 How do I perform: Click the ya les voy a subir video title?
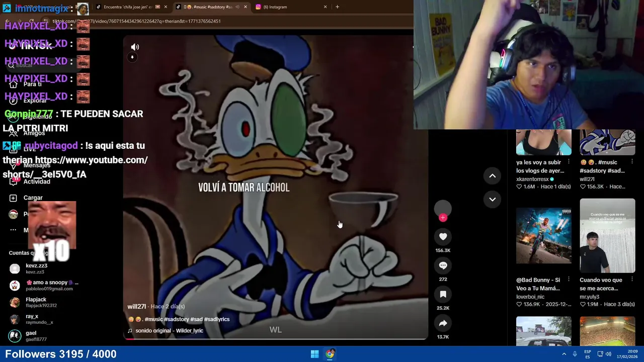pos(539,166)
